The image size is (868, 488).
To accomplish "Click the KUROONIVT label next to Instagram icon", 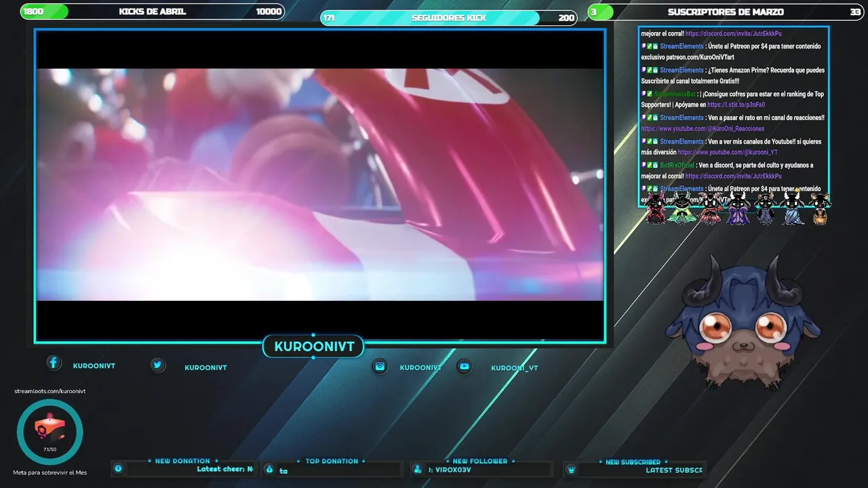I will click(420, 367).
